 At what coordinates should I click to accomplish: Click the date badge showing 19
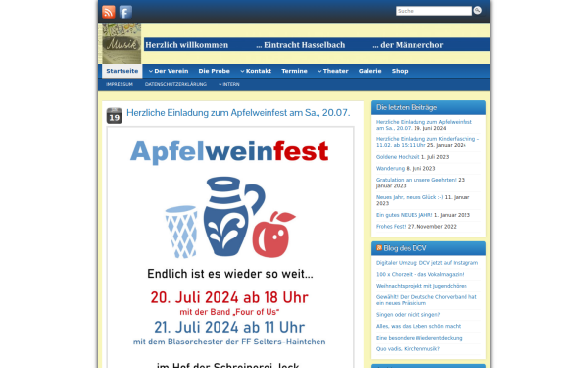point(114,116)
